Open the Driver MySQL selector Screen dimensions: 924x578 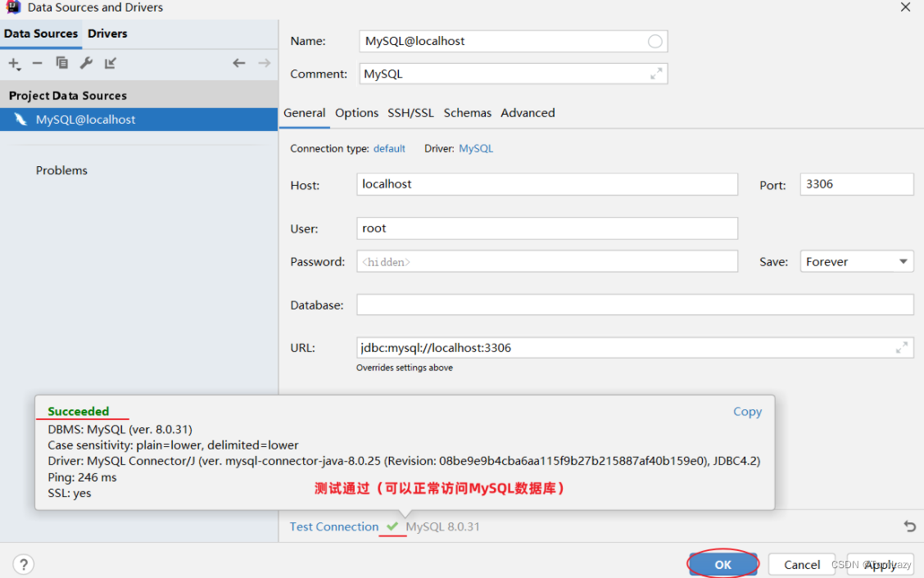tap(476, 148)
